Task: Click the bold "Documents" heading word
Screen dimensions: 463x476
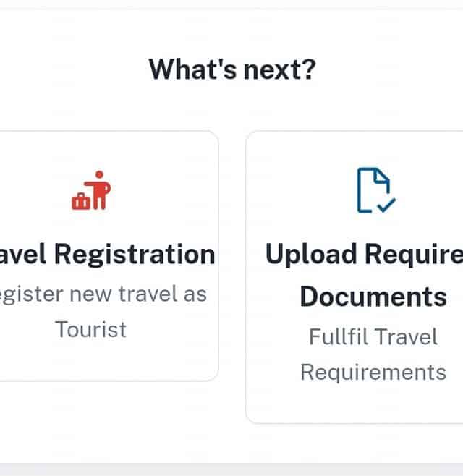Action: pyautogui.click(x=373, y=297)
